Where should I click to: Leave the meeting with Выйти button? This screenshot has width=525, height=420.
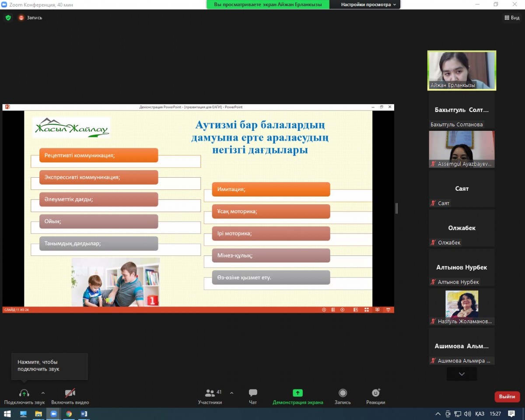507,396
